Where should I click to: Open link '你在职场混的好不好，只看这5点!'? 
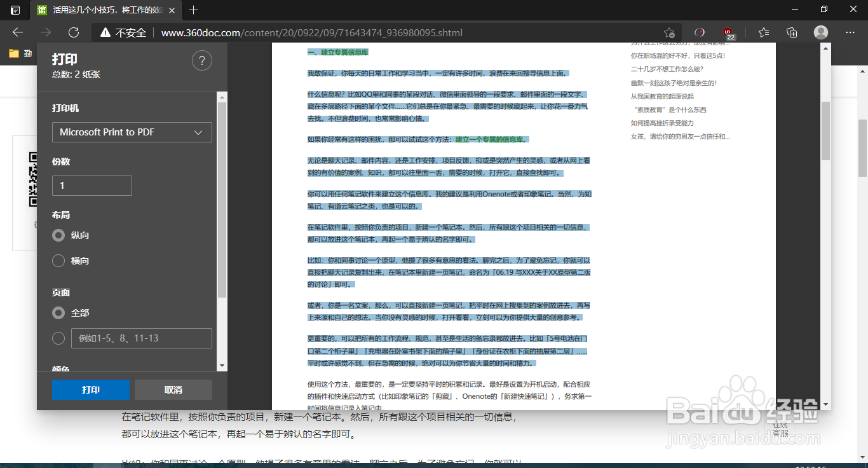coord(677,55)
